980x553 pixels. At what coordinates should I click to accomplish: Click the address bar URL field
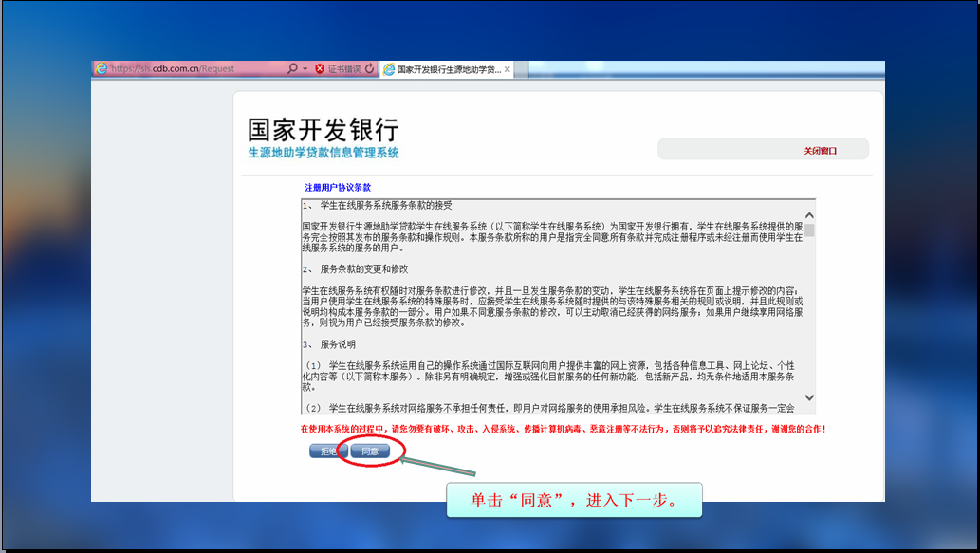(x=190, y=69)
